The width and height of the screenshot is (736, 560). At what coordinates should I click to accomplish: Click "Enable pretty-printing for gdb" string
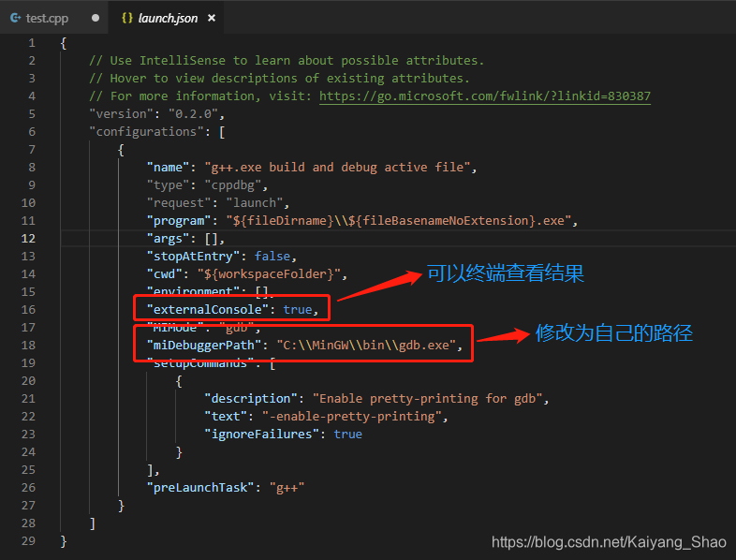pyautogui.click(x=427, y=399)
